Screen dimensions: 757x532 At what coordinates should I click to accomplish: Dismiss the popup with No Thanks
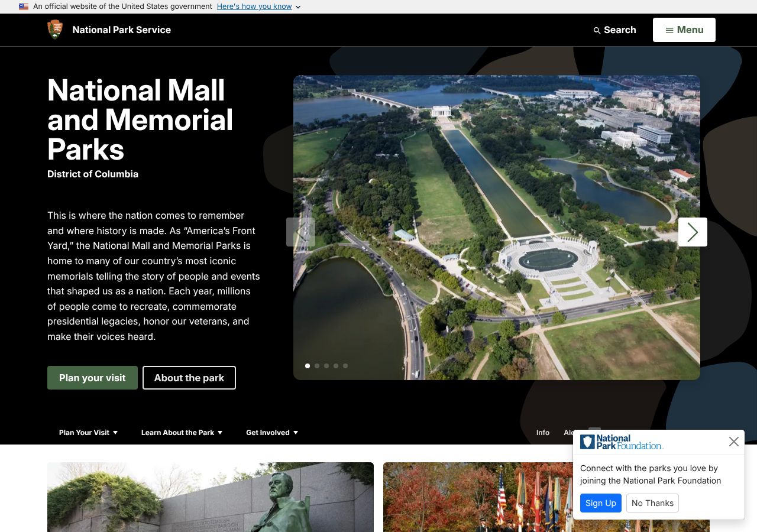point(652,503)
